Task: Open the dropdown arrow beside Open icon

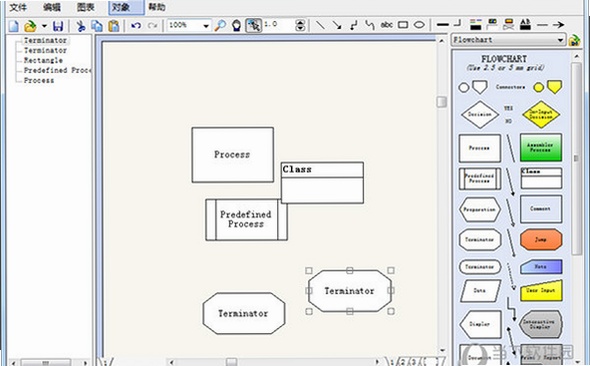Action: pos(44,26)
